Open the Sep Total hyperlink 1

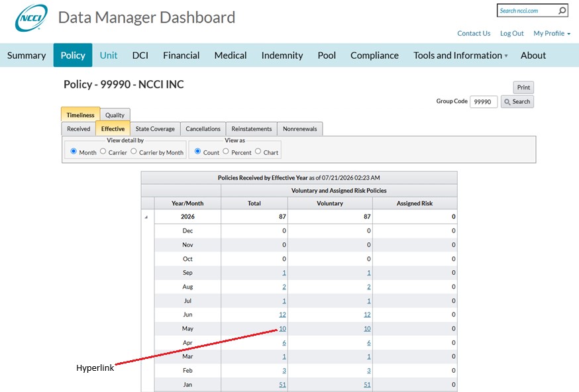click(x=284, y=273)
